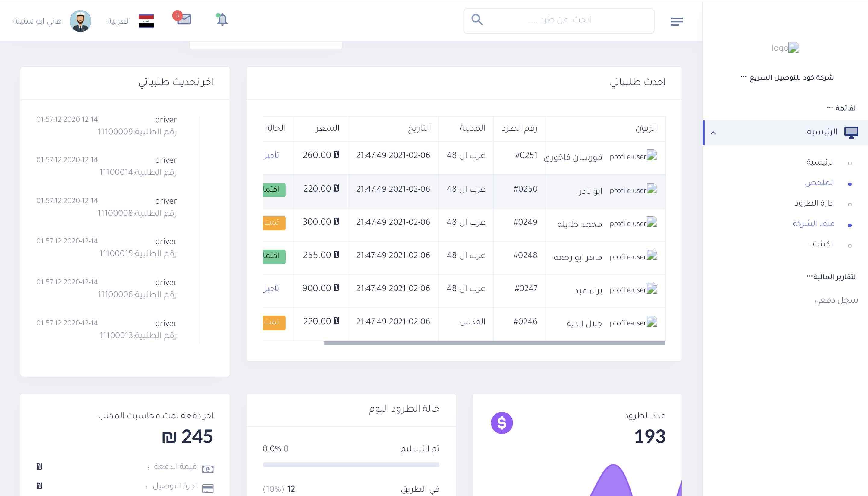Click the credit card icon near اجرة التوصيل

tap(208, 488)
